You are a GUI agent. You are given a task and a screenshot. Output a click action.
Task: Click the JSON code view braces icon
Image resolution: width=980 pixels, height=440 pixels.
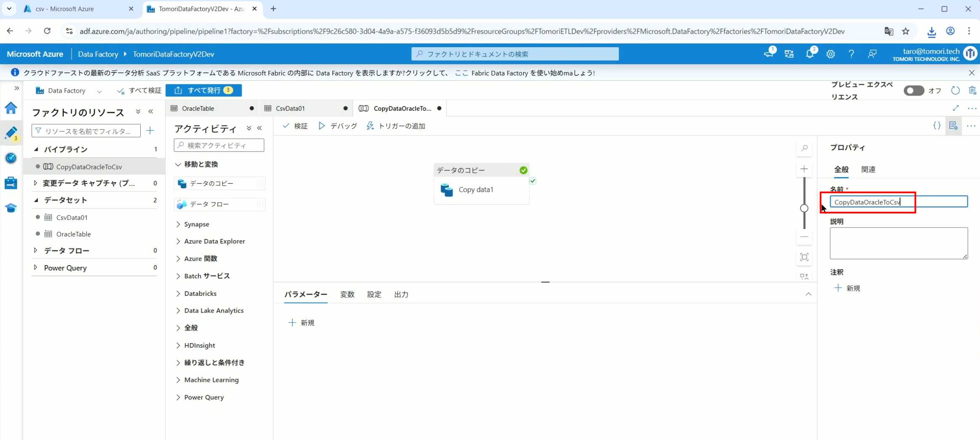pos(937,126)
